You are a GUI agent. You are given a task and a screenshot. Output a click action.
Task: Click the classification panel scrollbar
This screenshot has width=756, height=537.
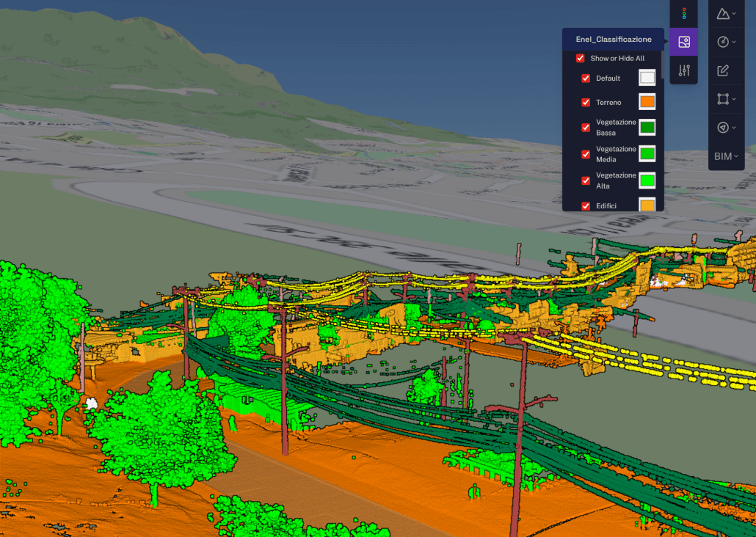pyautogui.click(x=662, y=65)
